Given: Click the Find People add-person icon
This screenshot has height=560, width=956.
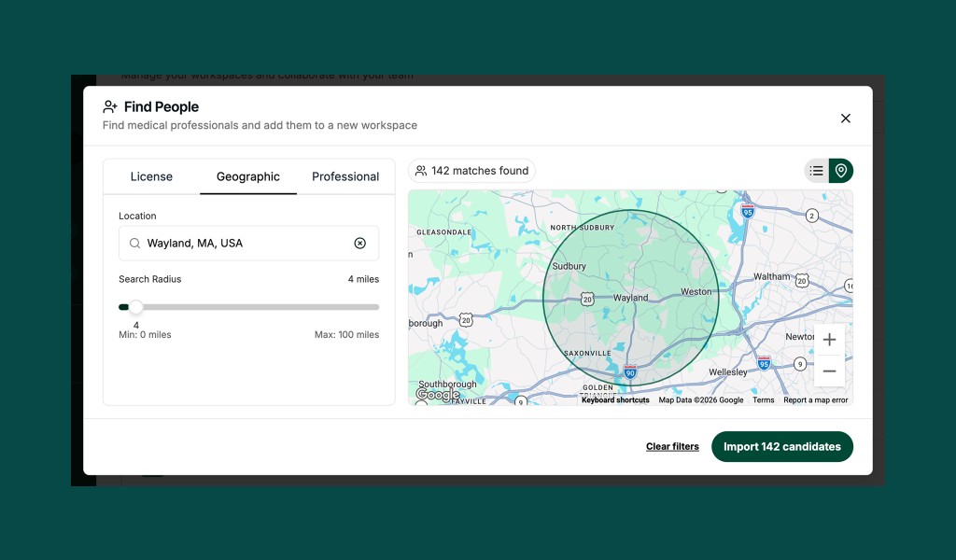Looking at the screenshot, I should (109, 106).
